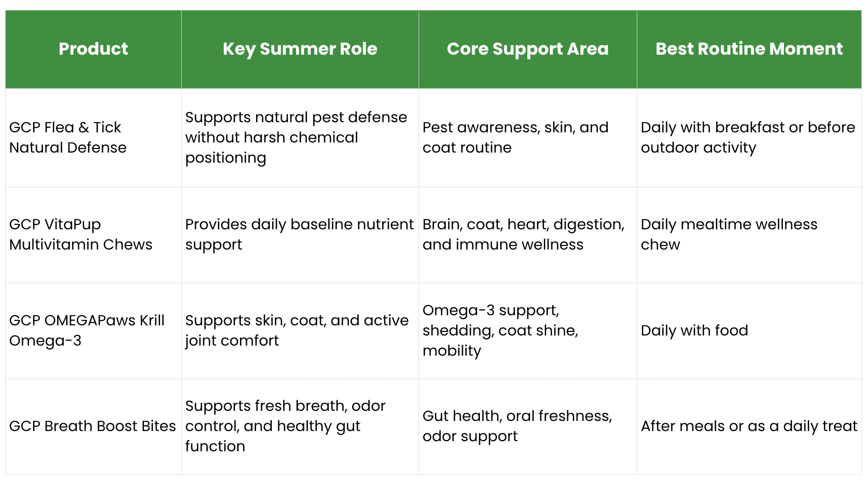
Task: Select the daily baseline nutrient support cell
Action: tap(300, 234)
